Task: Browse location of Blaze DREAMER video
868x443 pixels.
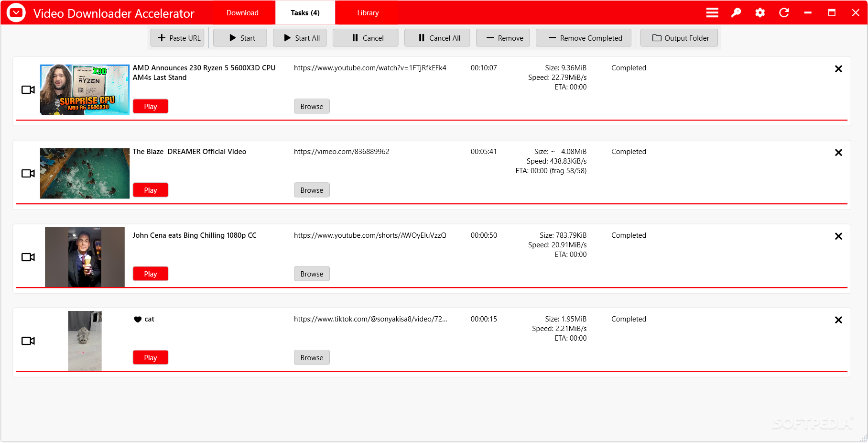Action: [312, 190]
